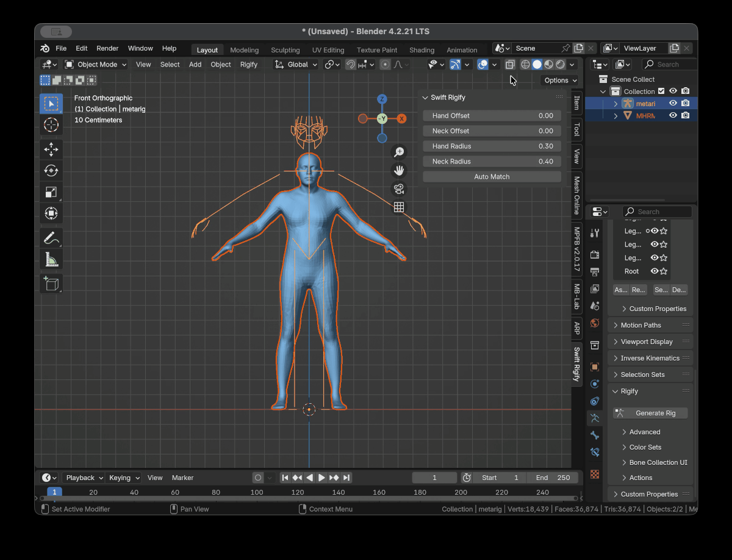The height and width of the screenshot is (560, 732).
Task: Choose the Measure ruler tool
Action: (51, 260)
